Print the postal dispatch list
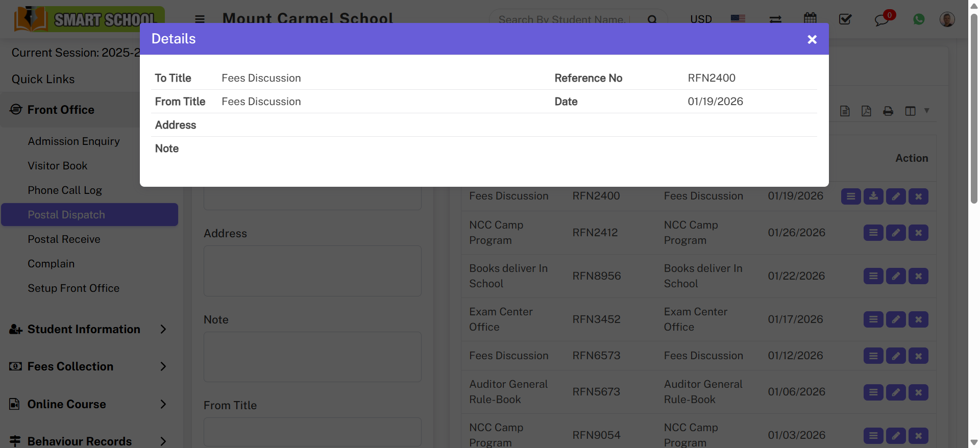 coord(888,111)
